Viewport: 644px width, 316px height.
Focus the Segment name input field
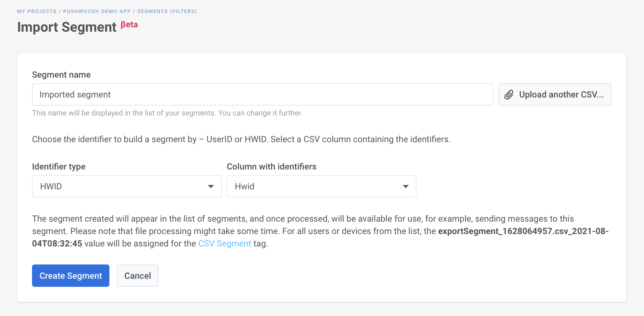tap(262, 94)
